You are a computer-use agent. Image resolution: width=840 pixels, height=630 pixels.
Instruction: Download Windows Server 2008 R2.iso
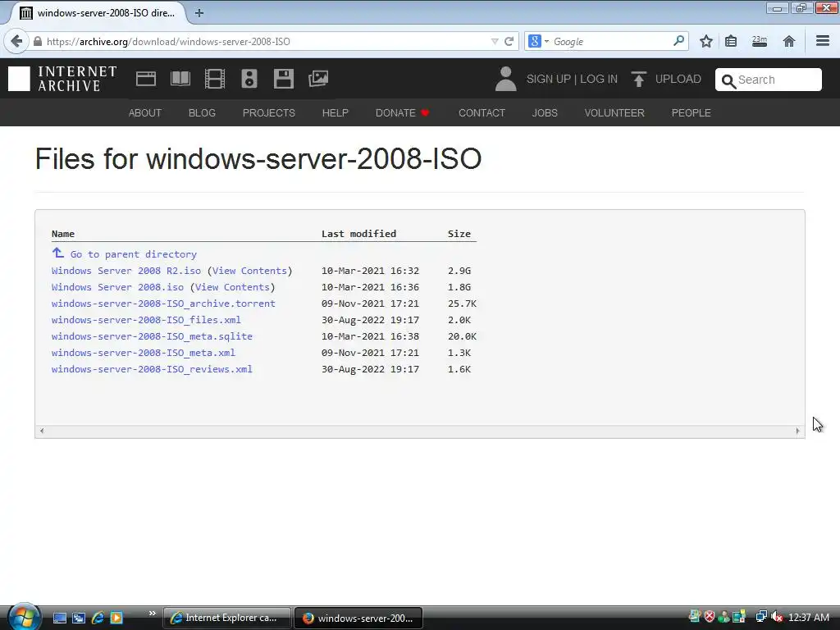[x=126, y=271]
